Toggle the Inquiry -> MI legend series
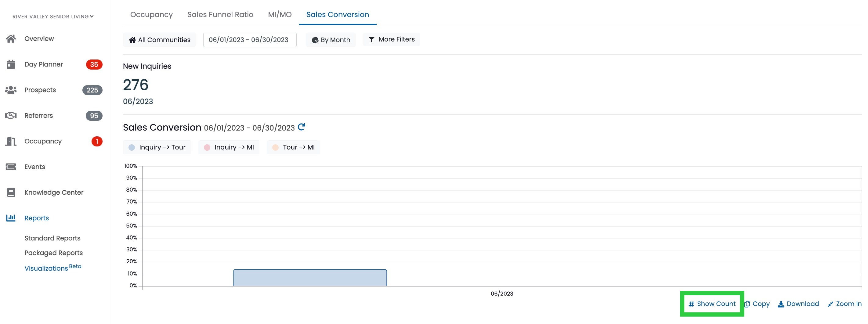Viewport: 868px width, 324px height. coord(229,147)
